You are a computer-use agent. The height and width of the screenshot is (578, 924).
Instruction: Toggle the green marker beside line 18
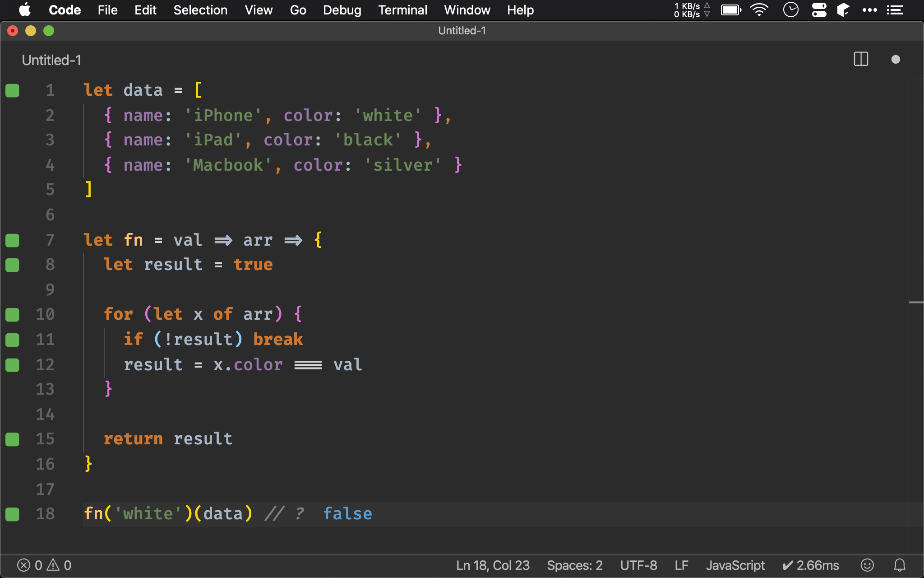12,514
